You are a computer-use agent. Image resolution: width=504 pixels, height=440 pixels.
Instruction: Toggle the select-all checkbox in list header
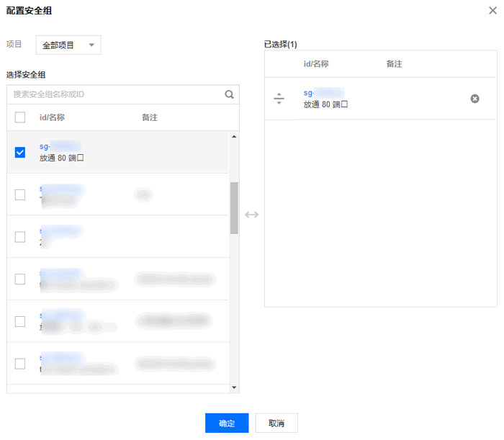pyautogui.click(x=20, y=117)
